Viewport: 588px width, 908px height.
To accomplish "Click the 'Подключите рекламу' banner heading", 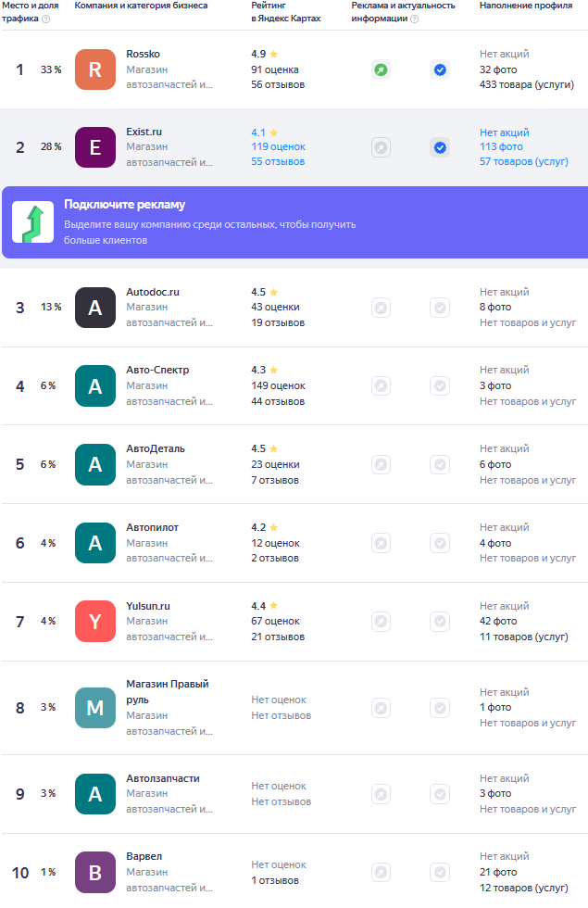I will click(x=124, y=205).
